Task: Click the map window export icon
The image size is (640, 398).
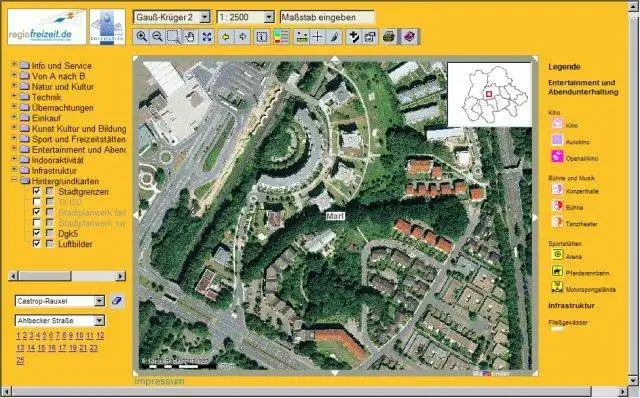Action: tap(370, 37)
